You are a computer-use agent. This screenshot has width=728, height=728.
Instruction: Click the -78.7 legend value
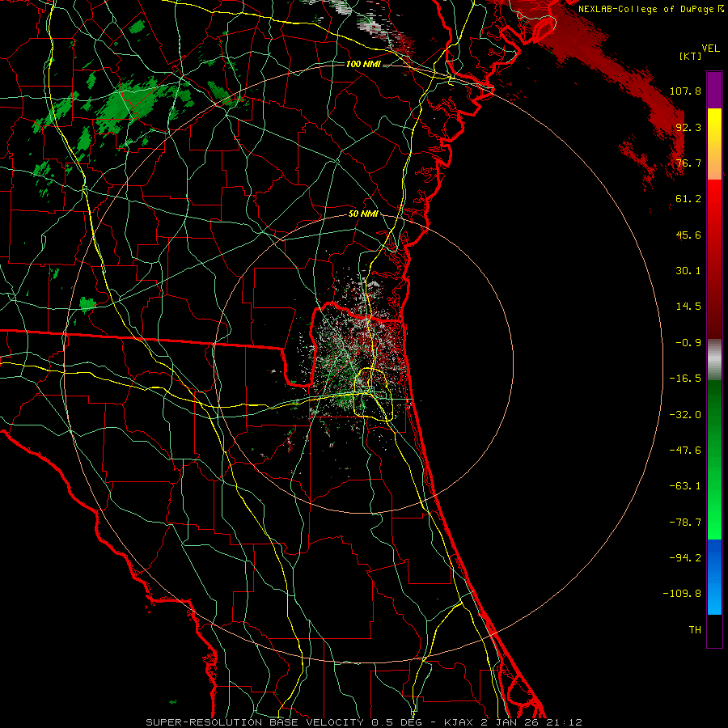click(x=685, y=523)
